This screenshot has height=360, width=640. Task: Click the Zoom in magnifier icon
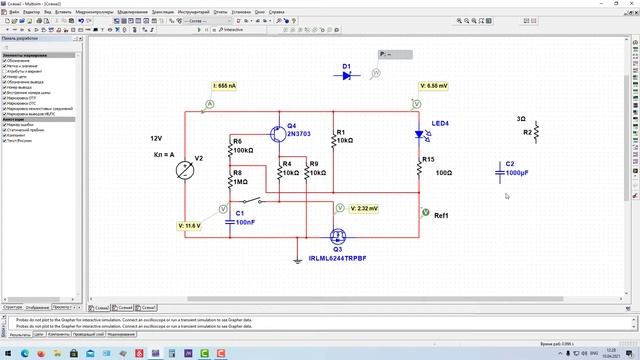click(459, 21)
